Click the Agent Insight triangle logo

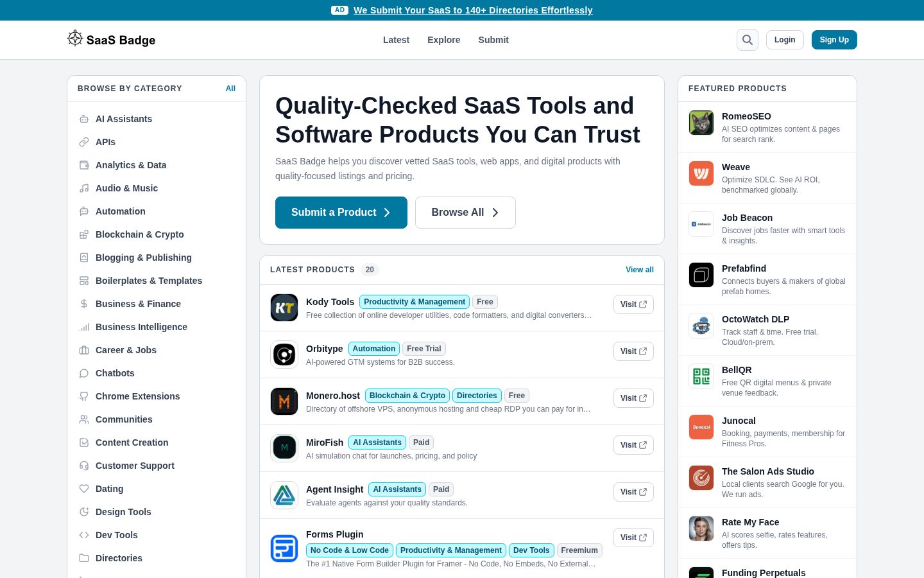click(x=284, y=495)
